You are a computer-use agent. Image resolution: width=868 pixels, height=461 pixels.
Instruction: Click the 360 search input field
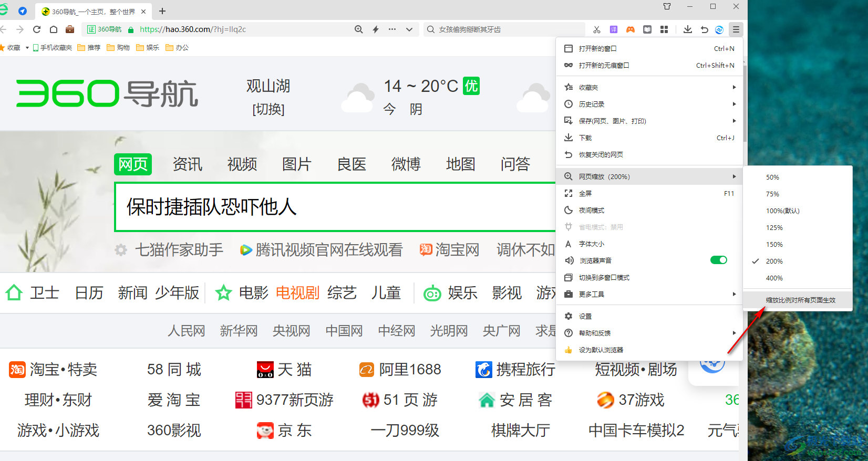335,207
